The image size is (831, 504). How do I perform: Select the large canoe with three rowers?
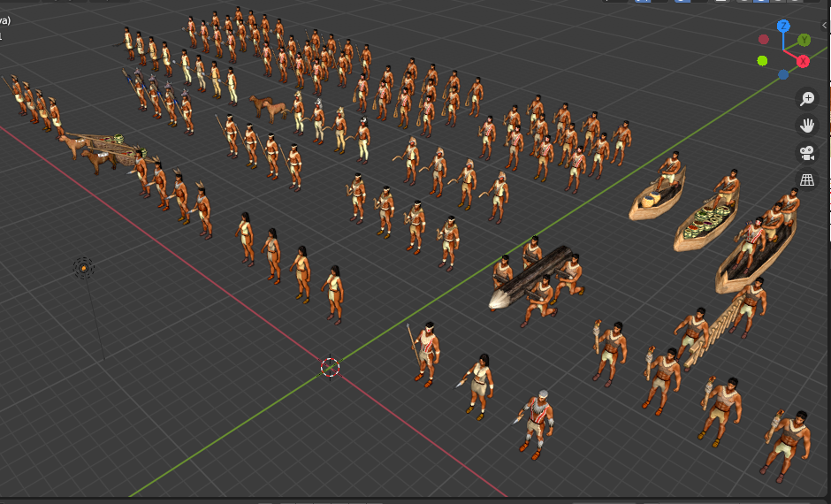point(755,260)
